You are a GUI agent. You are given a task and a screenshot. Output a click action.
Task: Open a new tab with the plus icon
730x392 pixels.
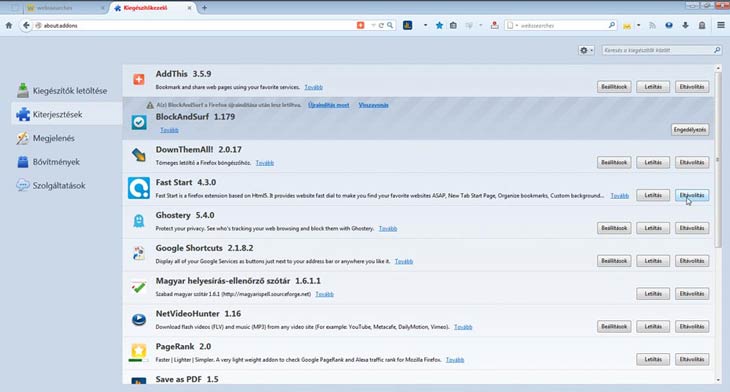(204, 8)
